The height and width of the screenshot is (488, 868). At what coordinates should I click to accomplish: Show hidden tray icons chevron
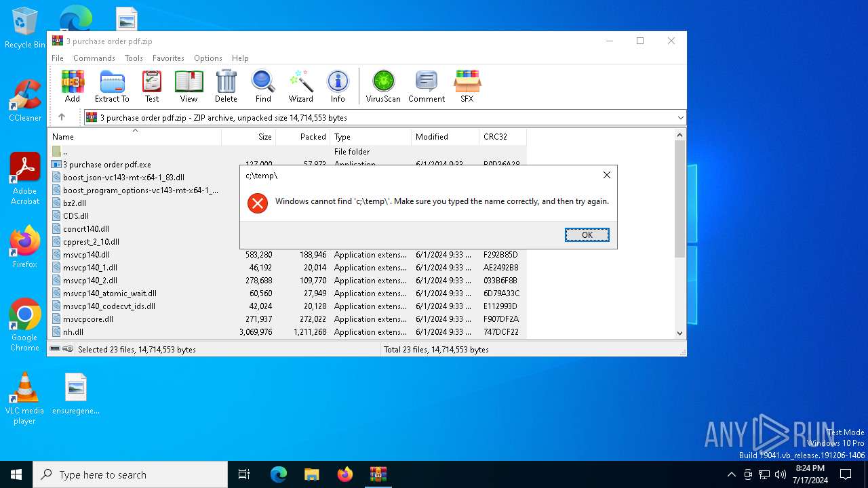[x=731, y=474]
